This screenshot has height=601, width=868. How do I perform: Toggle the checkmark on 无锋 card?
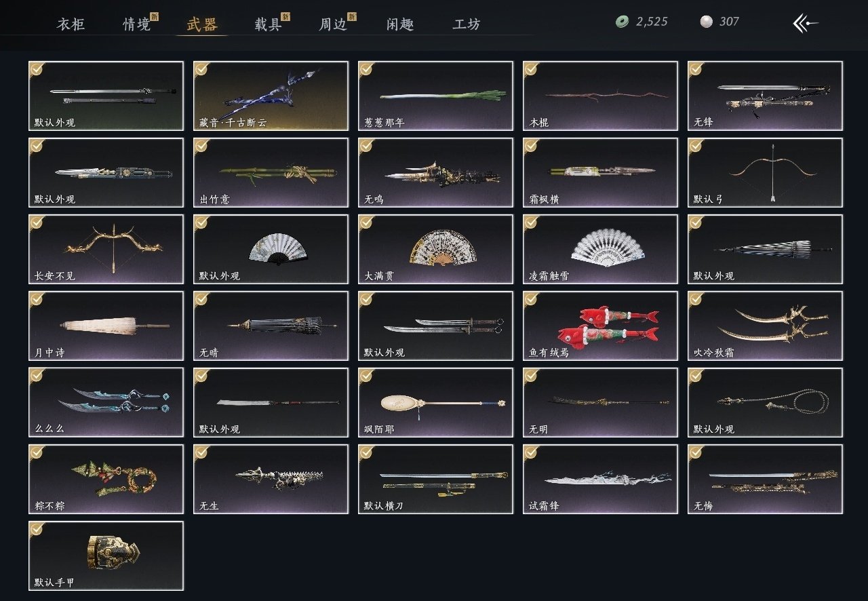coord(696,69)
